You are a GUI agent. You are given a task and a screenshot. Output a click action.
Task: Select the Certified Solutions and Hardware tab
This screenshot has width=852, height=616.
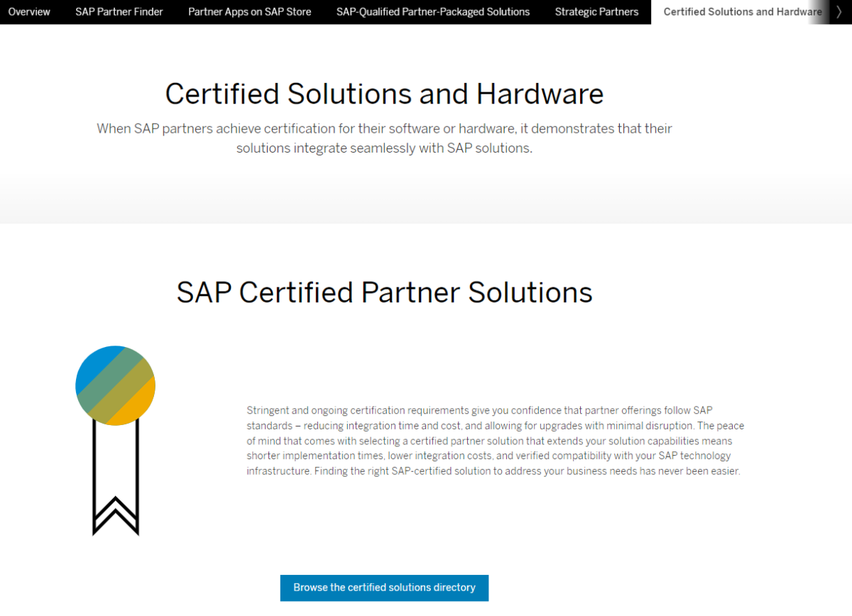743,11
